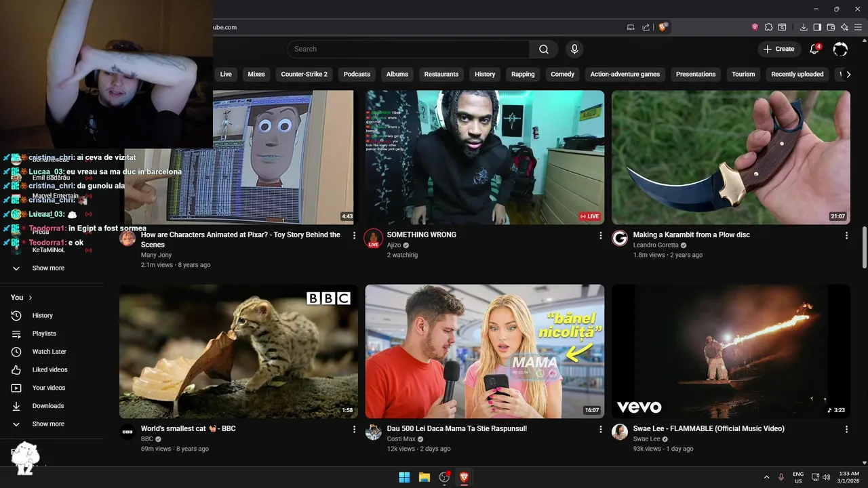Open the browser downloads icon

pyautogui.click(x=804, y=27)
